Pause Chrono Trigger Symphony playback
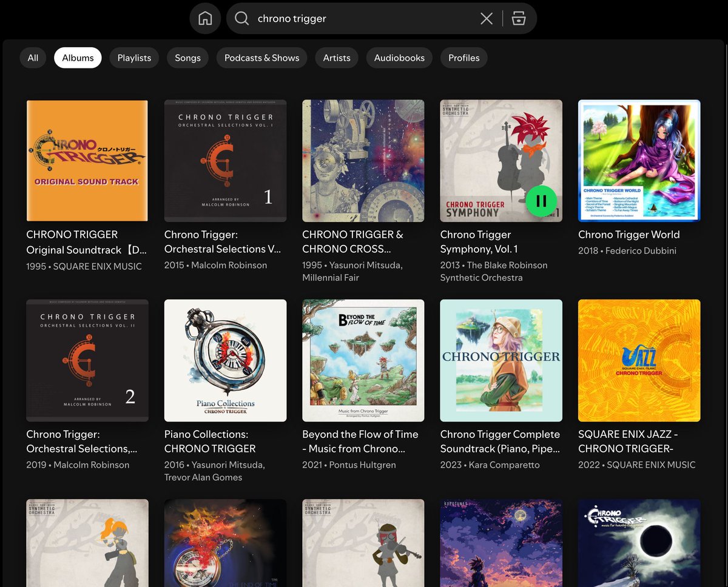This screenshot has width=728, height=587. point(541,201)
